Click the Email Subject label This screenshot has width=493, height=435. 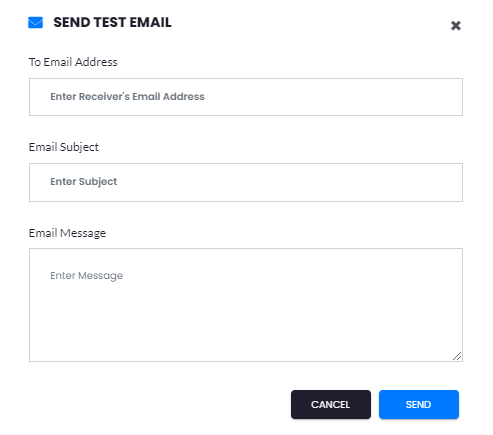(x=64, y=147)
